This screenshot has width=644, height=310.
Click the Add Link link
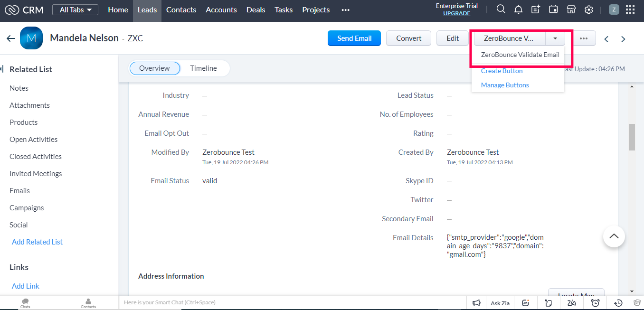click(x=26, y=286)
